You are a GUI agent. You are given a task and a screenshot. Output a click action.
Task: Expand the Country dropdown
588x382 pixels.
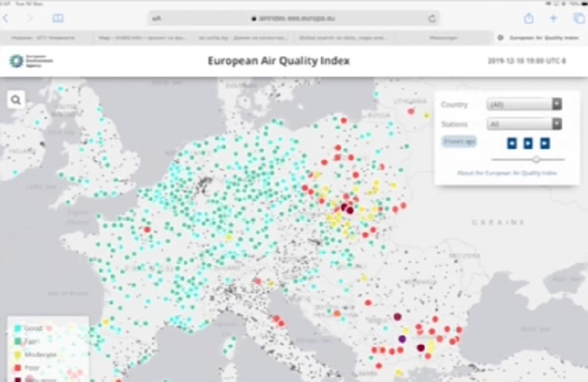click(x=524, y=104)
